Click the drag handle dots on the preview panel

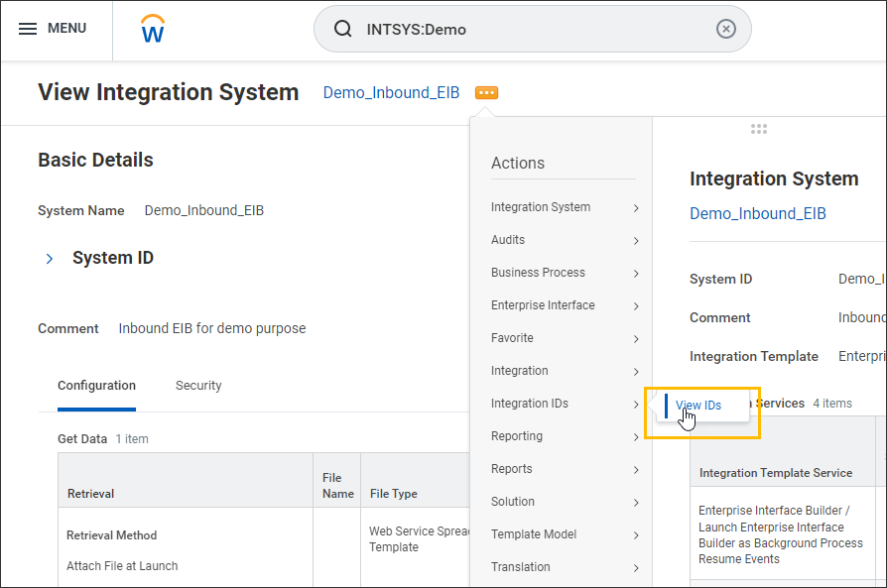point(759,129)
